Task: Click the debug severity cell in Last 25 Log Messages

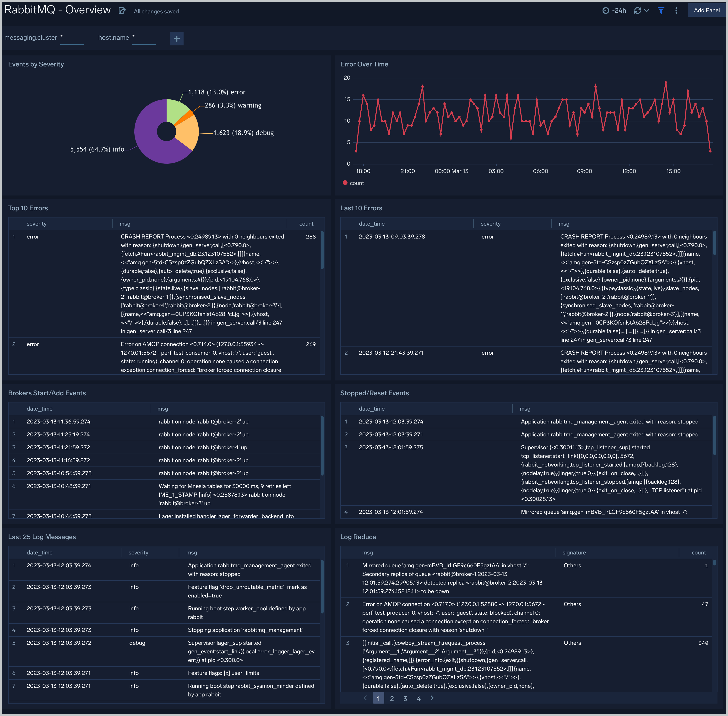Action: [137, 643]
